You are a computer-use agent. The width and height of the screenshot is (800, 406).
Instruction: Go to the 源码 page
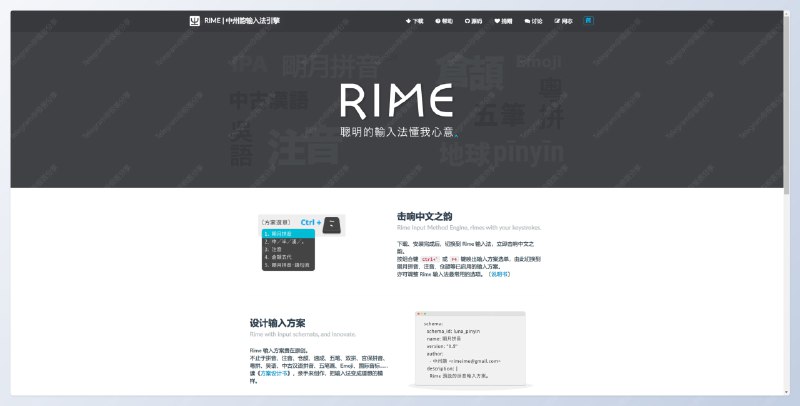pyautogui.click(x=477, y=20)
